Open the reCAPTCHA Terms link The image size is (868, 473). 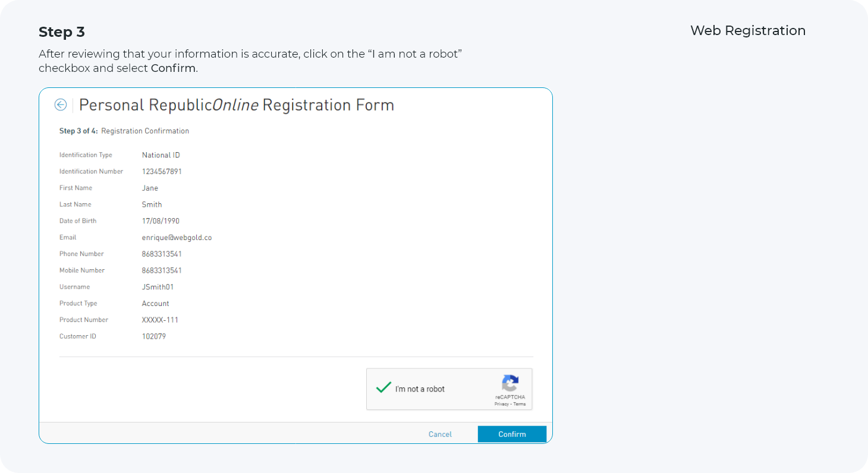point(520,404)
